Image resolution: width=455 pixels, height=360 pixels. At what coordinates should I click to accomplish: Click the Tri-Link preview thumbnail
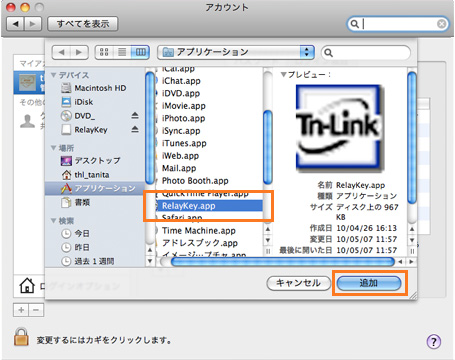click(x=339, y=127)
